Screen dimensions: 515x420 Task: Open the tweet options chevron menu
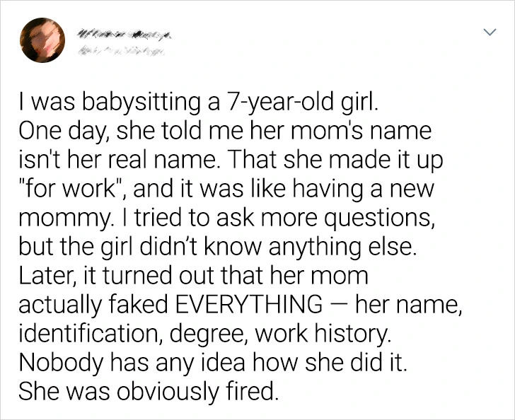pos(488,33)
